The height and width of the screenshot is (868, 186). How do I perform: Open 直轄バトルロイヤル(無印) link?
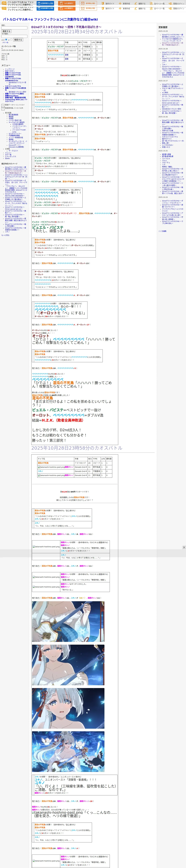pyautogui.click(x=14, y=94)
